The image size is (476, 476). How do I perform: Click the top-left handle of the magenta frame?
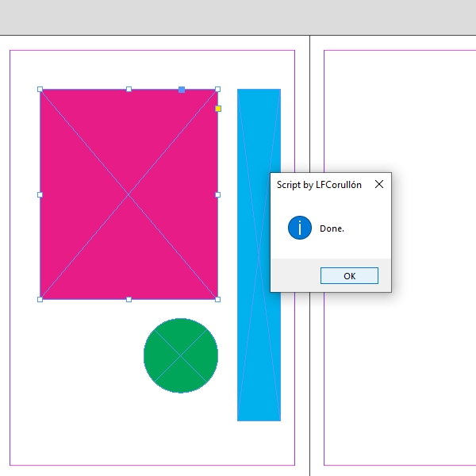click(40, 90)
